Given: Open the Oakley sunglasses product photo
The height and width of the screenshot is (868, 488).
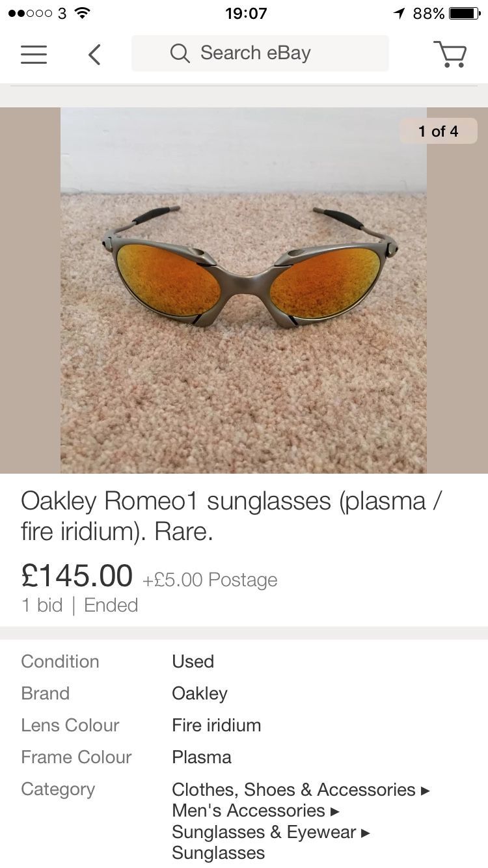Looking at the screenshot, I should pyautogui.click(x=243, y=290).
